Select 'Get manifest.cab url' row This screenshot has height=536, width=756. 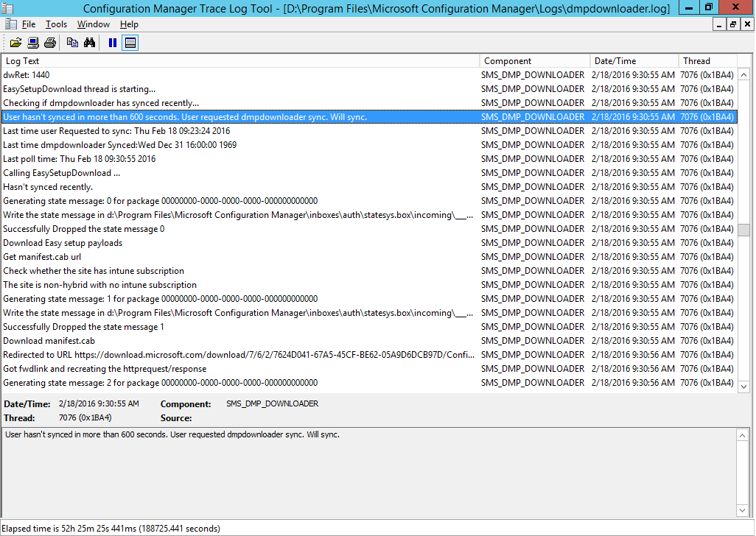click(369, 257)
